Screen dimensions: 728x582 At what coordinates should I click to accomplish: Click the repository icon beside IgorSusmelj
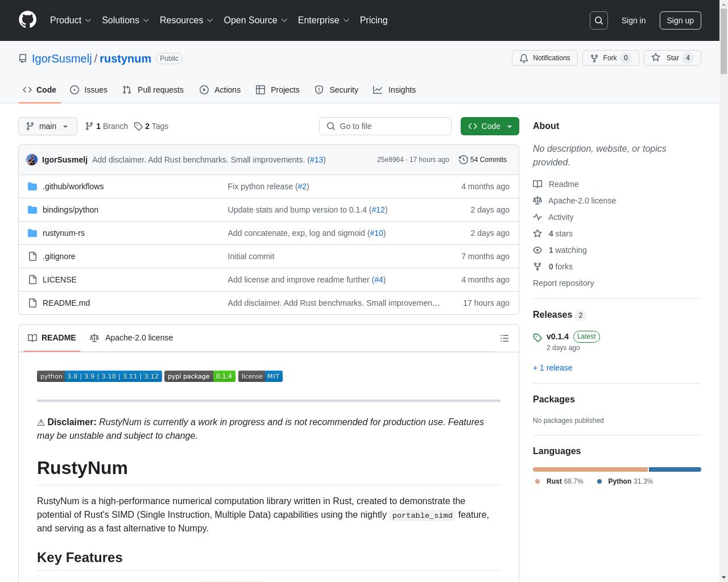point(23,59)
